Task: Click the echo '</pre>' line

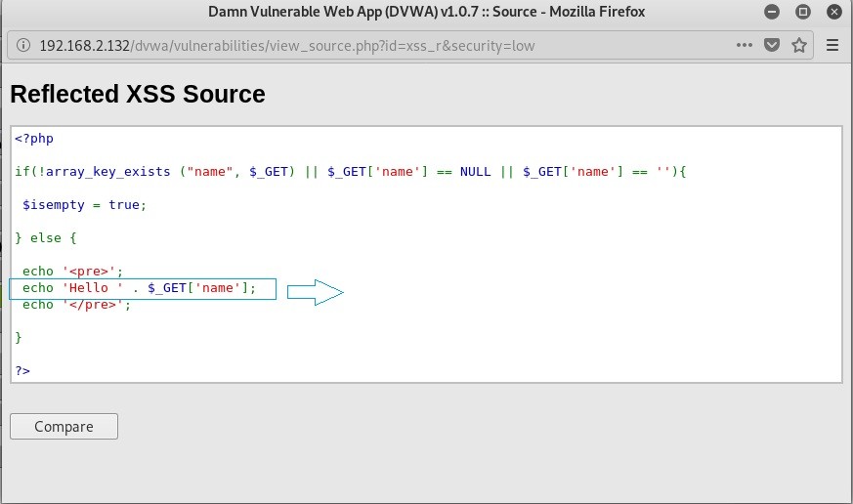Action: click(76, 305)
